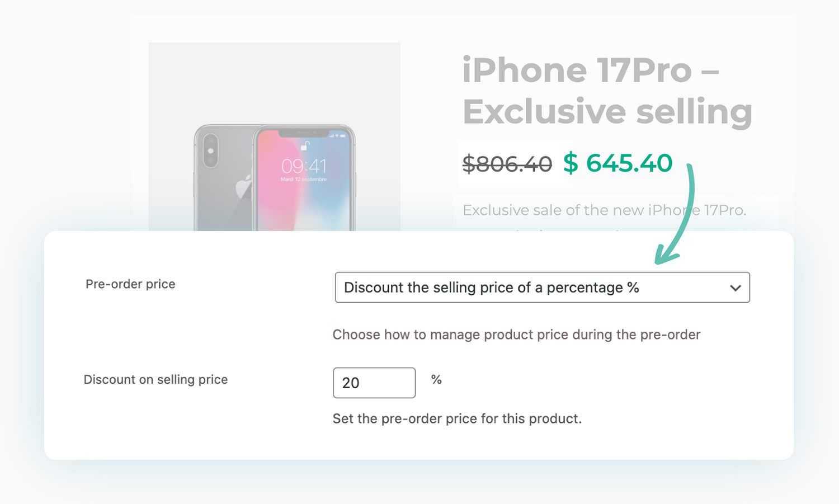Click the 'Pre-order price' label
This screenshot has height=504, width=839.
pyautogui.click(x=130, y=284)
